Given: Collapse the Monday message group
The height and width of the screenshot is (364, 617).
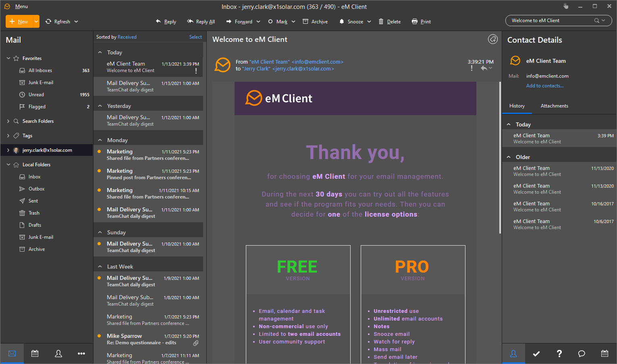Looking at the screenshot, I should coord(100,140).
